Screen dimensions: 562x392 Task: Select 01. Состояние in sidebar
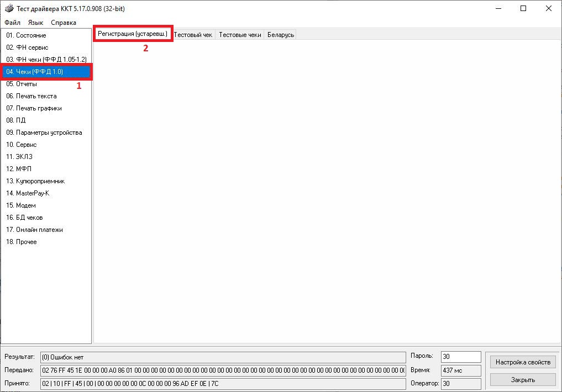[x=26, y=35]
